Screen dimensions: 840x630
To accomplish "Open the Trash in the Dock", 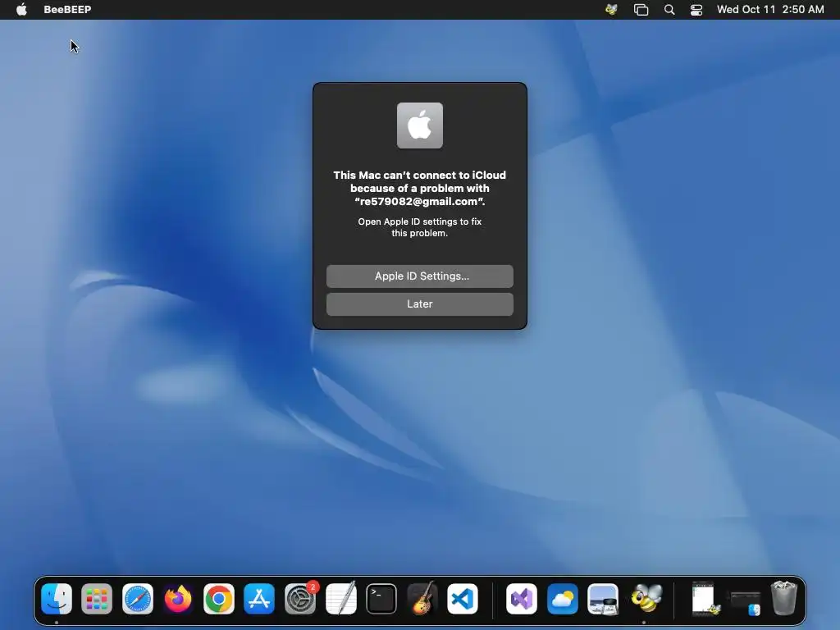I will click(x=783, y=598).
